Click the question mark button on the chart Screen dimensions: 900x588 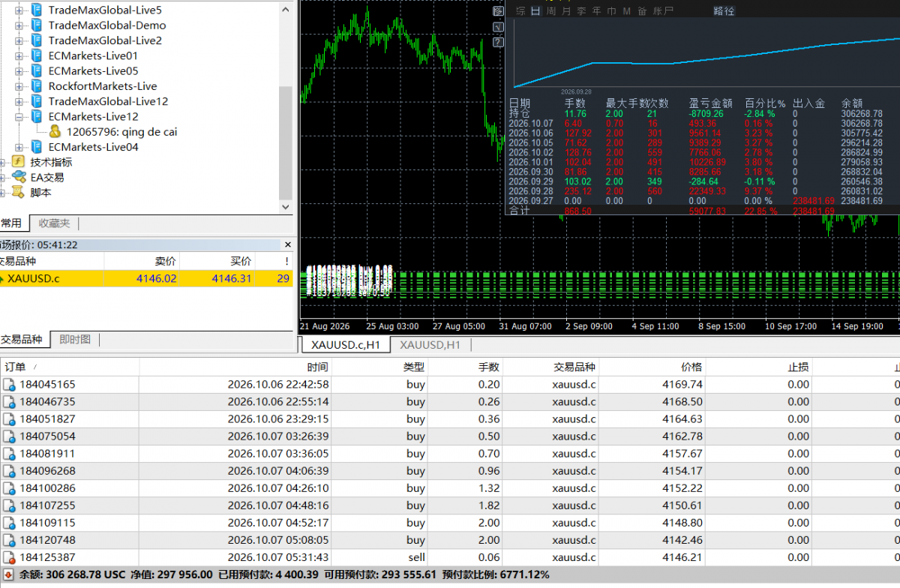498,43
